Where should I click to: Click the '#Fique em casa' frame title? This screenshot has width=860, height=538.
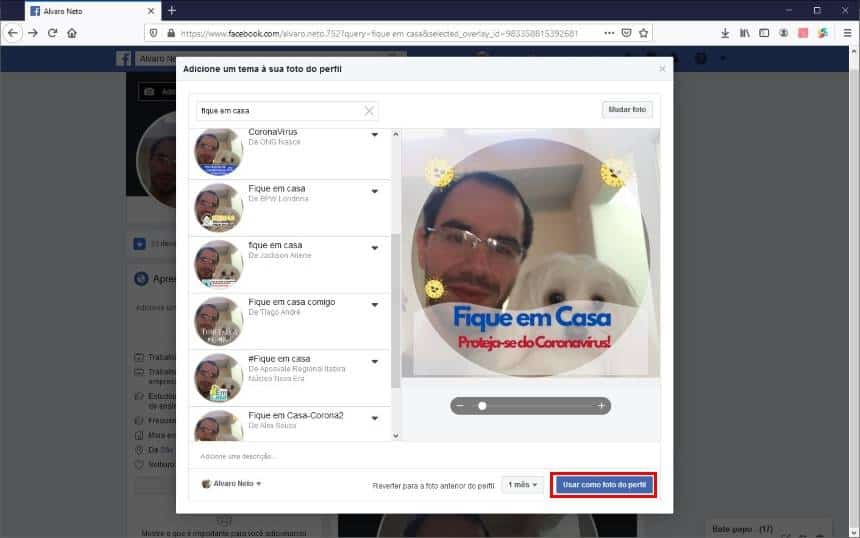(279, 359)
